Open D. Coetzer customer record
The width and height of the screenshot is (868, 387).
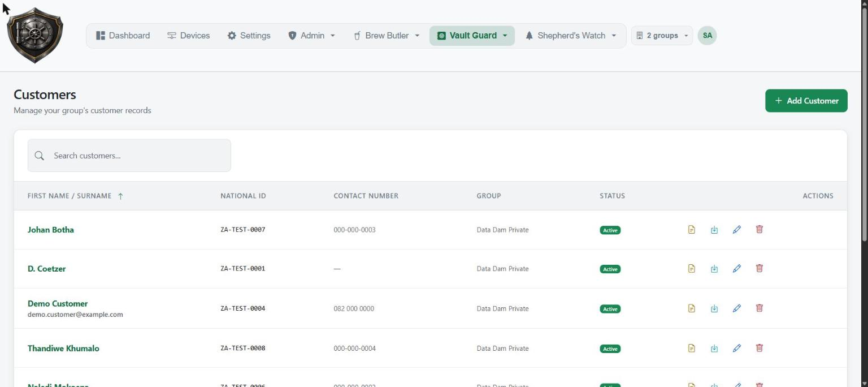46,269
